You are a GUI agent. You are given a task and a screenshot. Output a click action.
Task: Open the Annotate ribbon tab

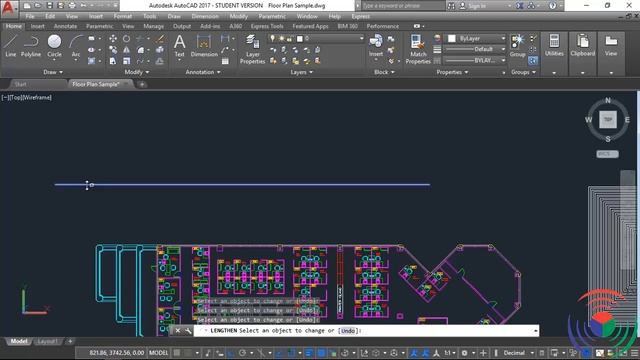(65, 26)
